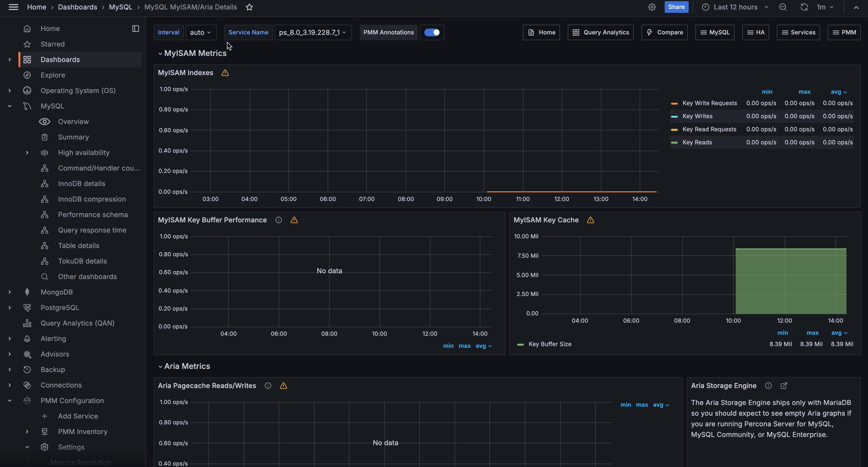868x467 pixels.
Task: Star this dashboard as favorite
Action: click(249, 7)
